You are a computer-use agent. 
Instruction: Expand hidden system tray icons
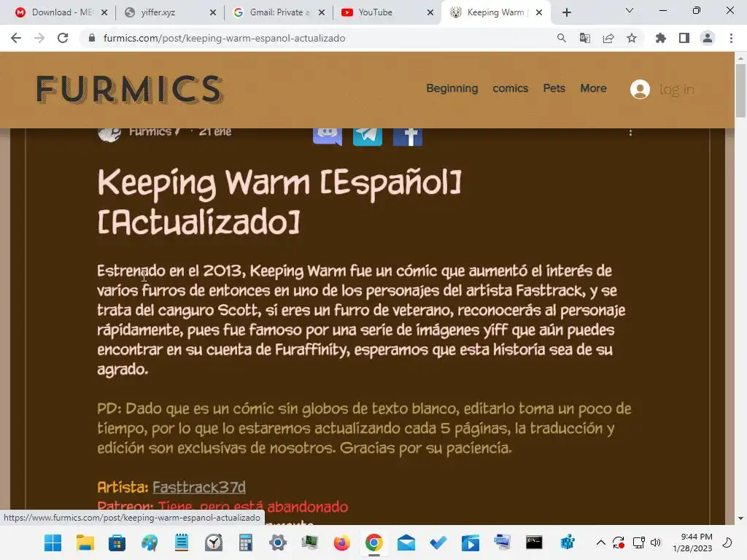601,542
